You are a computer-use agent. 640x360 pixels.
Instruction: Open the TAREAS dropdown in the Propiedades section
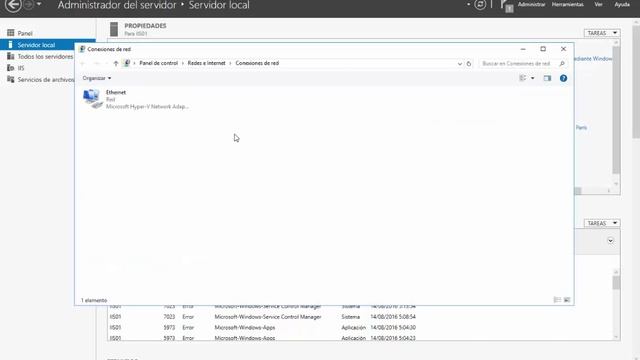point(602,33)
